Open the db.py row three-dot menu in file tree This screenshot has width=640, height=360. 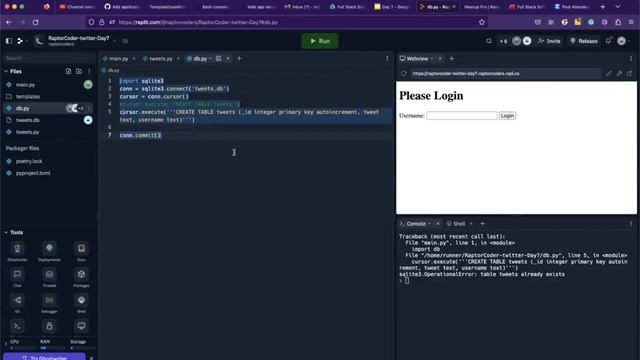[x=89, y=108]
